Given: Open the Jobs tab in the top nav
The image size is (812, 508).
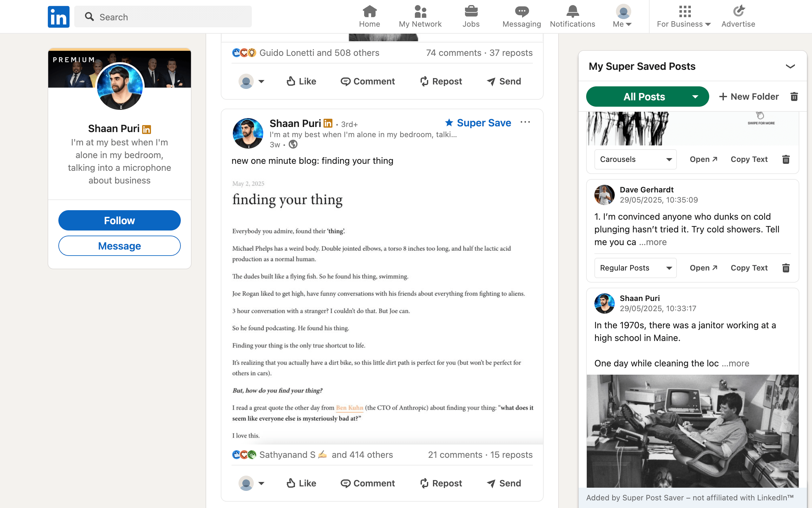Looking at the screenshot, I should coord(471,17).
